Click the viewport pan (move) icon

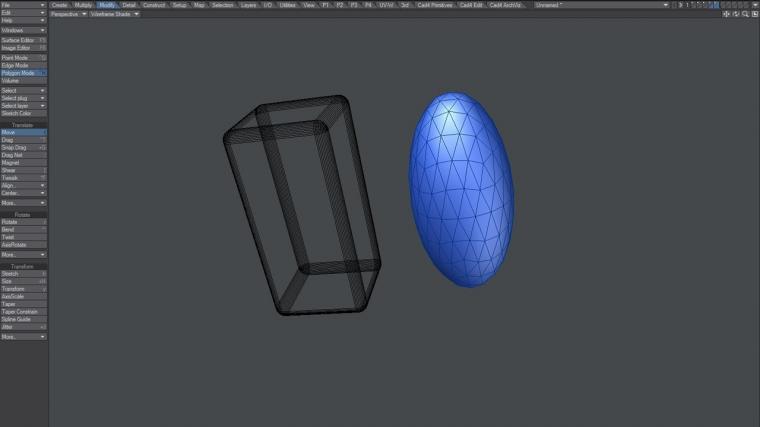coord(727,14)
